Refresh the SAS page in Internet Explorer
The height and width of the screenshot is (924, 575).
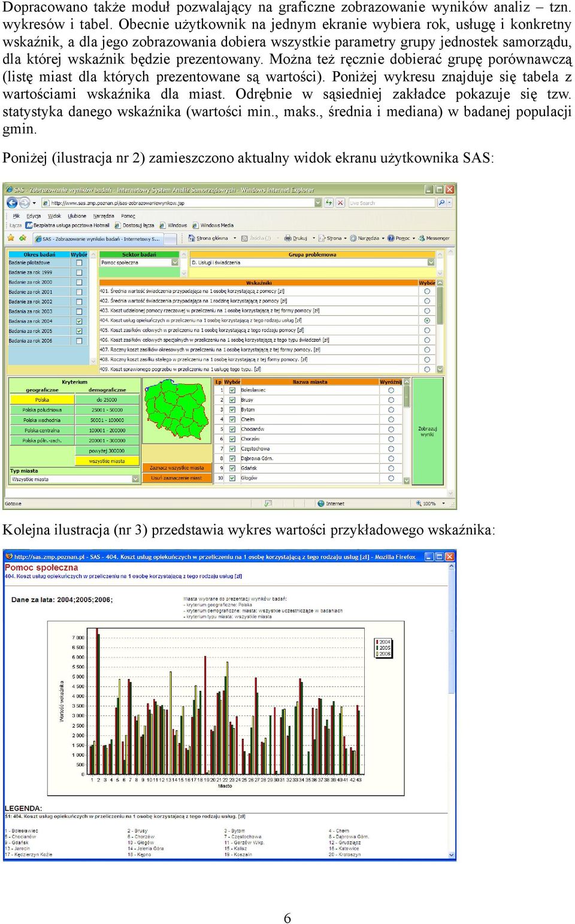[329, 203]
